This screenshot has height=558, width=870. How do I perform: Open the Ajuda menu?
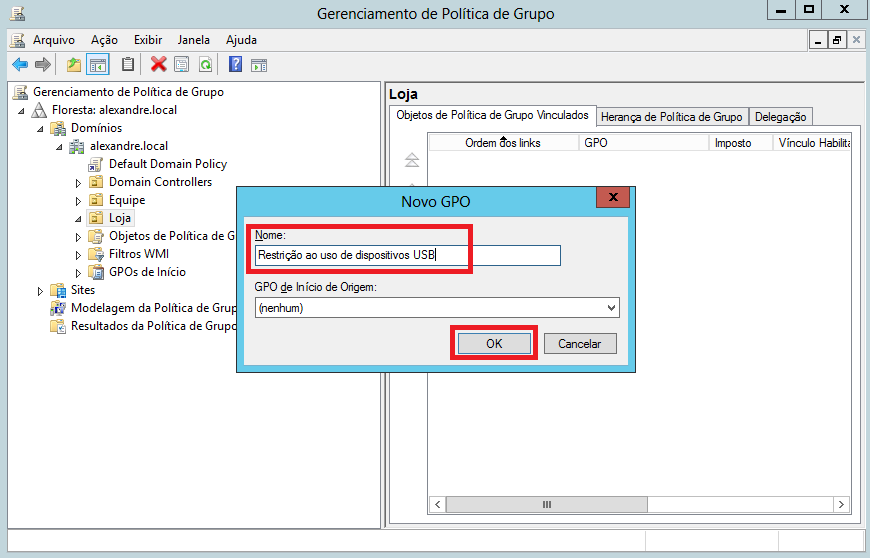(x=241, y=40)
